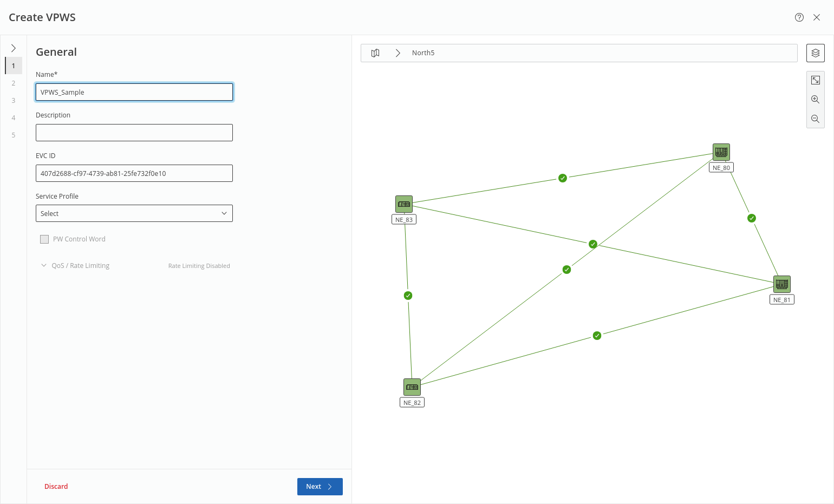Select the NE_81 node icon
Screen dimensions: 834x504
(x=781, y=284)
